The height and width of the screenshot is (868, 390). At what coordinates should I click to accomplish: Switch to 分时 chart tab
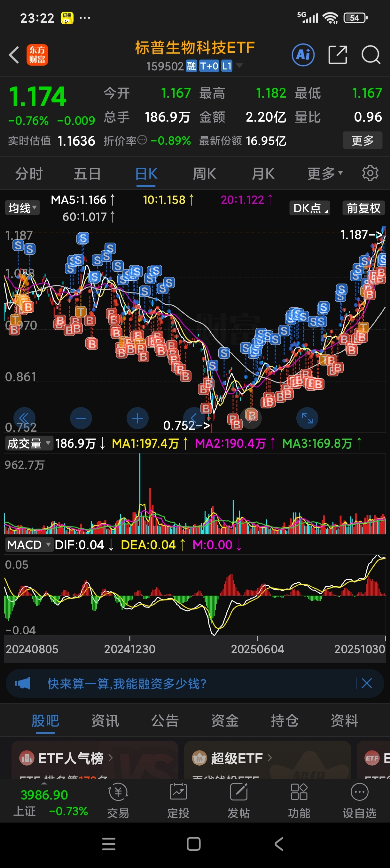(x=29, y=173)
